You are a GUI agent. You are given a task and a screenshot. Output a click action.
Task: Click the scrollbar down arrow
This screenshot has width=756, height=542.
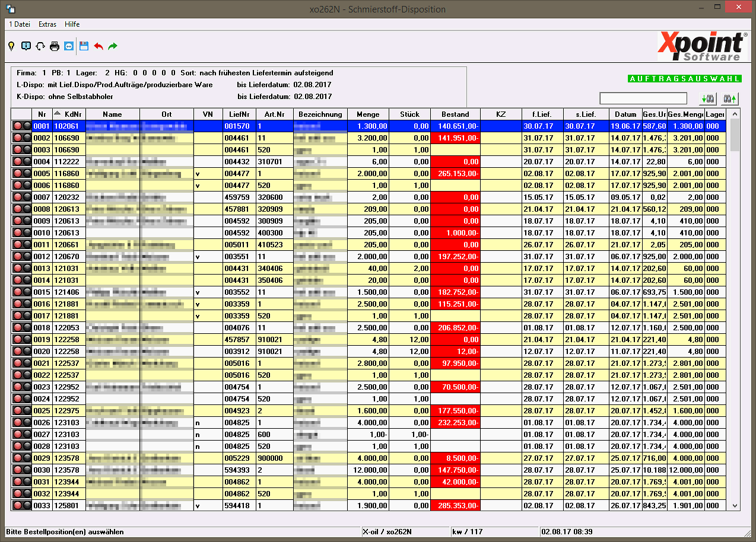click(x=735, y=505)
